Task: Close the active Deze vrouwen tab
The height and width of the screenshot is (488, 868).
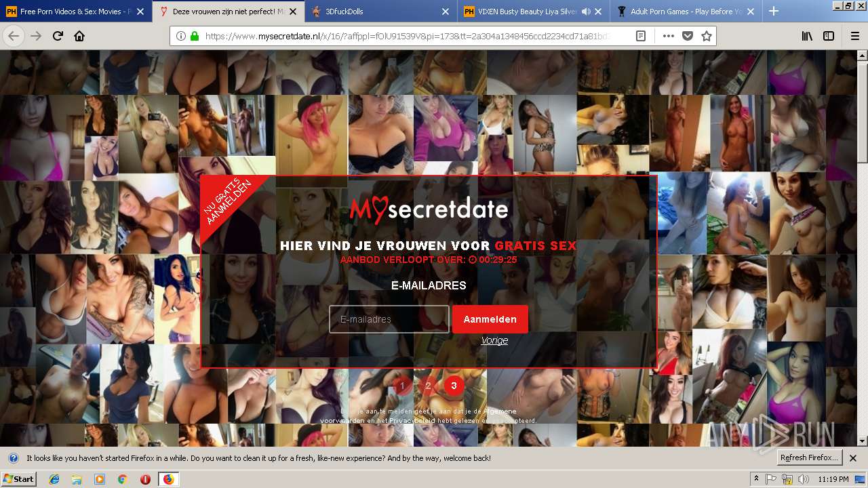Action: (292, 12)
